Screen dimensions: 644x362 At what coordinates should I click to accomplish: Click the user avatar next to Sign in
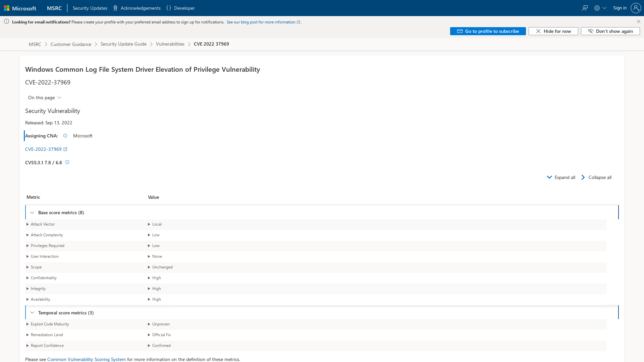[x=636, y=8]
